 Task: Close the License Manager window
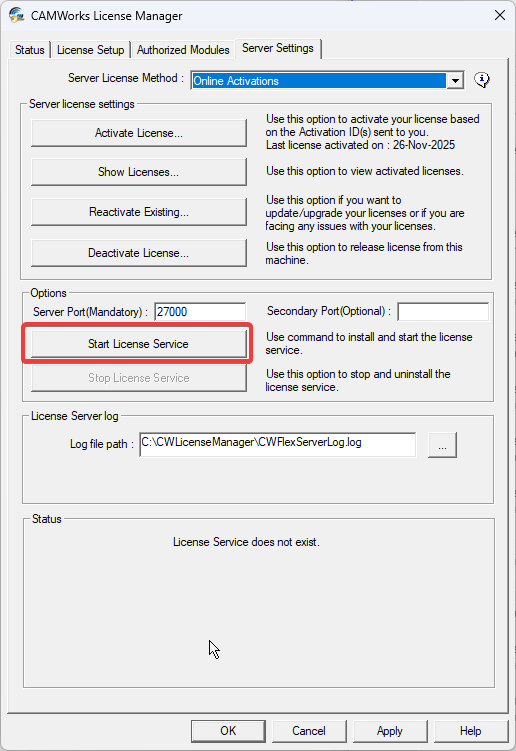tap(500, 15)
